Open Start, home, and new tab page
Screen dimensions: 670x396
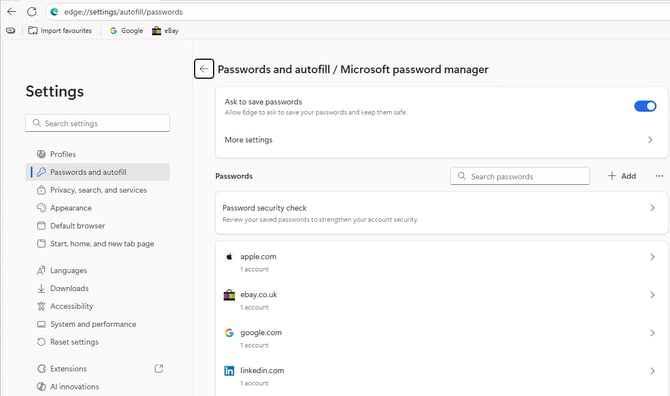click(97, 244)
